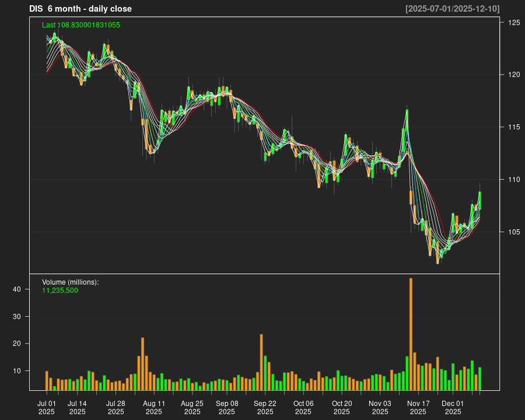525x420 pixels.
Task: Click the Sep 22 2025 date label
Action: (x=265, y=407)
